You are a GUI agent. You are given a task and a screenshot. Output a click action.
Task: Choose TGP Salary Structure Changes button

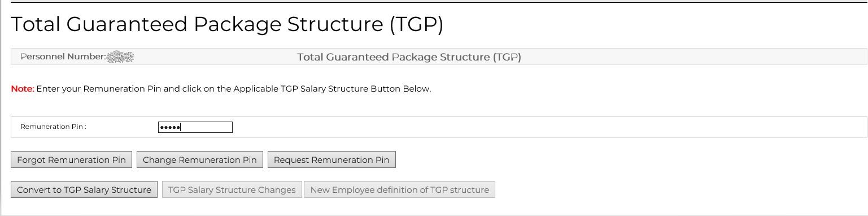[x=232, y=189]
